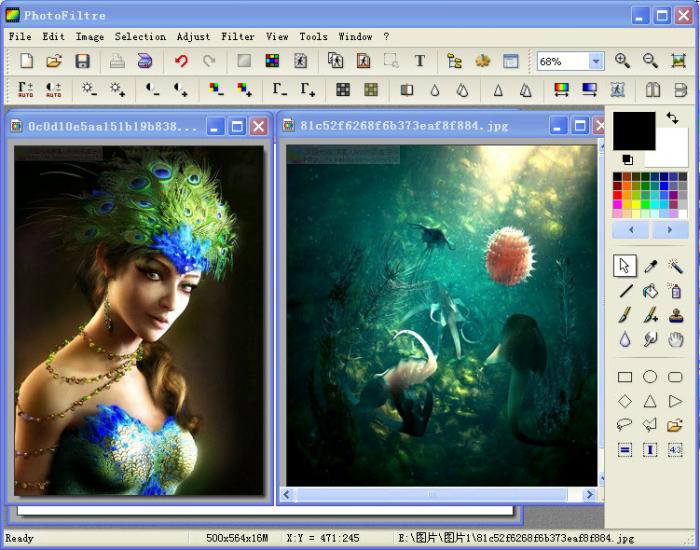Viewport: 700px width, 550px height.
Task: Click the white background color box
Action: coord(672,154)
